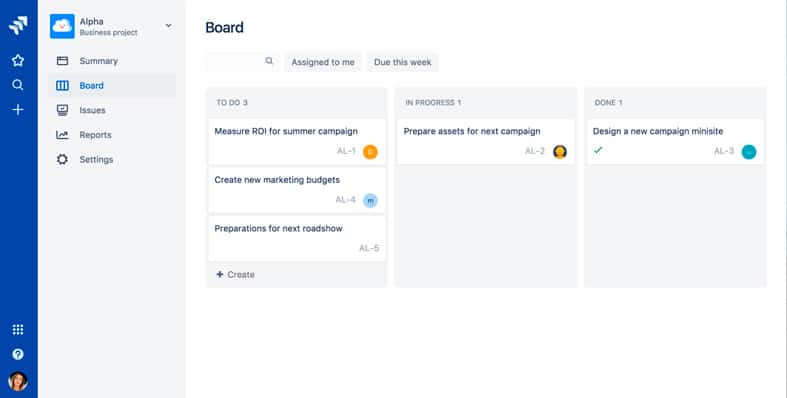787x398 pixels.
Task: Open search from left blue sidebar
Action: (x=18, y=85)
